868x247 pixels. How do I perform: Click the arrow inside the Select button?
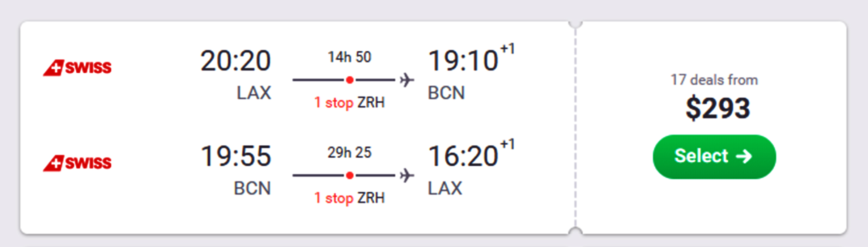pyautogui.click(x=744, y=156)
